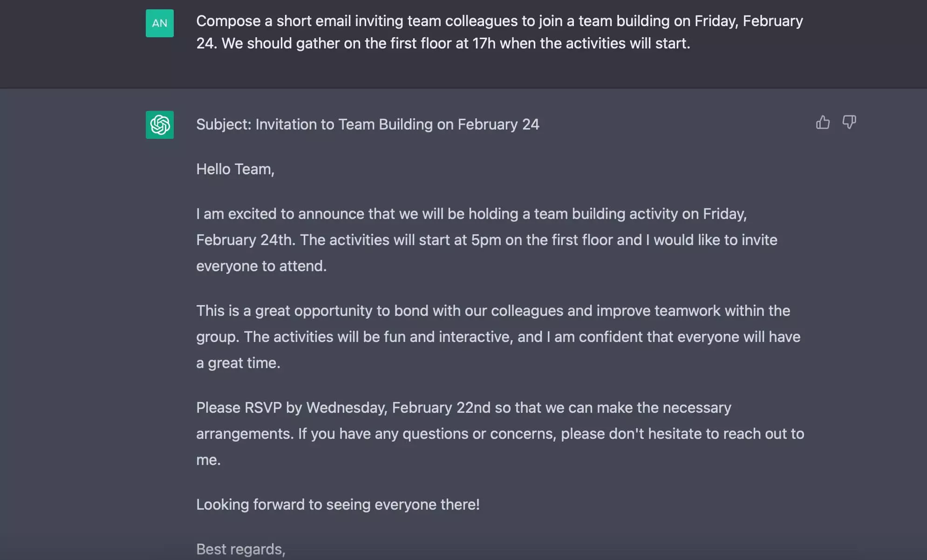Screen dimensions: 927x560
Task: Click the "Best regards," closing line
Action: (240, 549)
